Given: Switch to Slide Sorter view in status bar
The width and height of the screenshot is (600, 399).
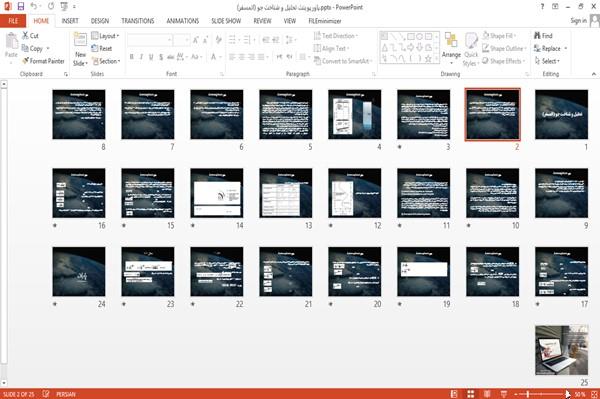Looking at the screenshot, I should tap(470, 394).
